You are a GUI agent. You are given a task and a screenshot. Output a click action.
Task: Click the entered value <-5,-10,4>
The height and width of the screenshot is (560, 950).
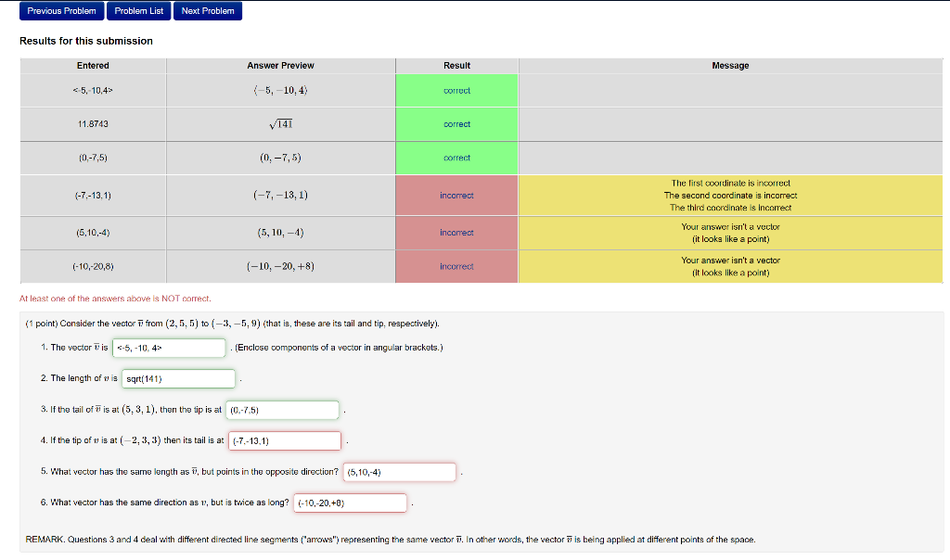click(x=93, y=91)
